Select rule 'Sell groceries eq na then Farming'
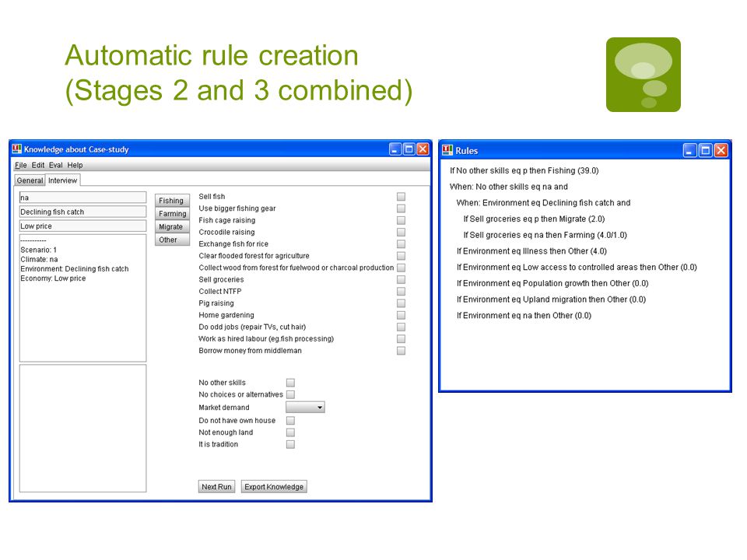Image resolution: width=747 pixels, height=560 pixels. point(545,235)
